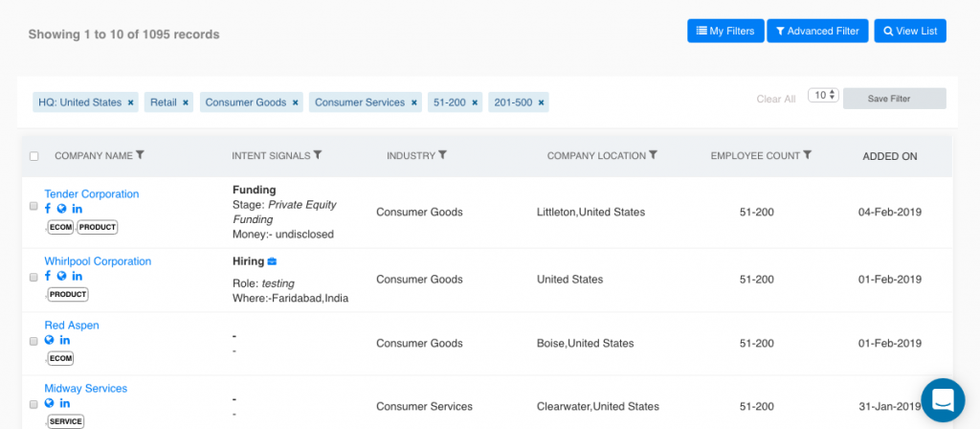Select the Midway Services row checkbox

coord(33,405)
